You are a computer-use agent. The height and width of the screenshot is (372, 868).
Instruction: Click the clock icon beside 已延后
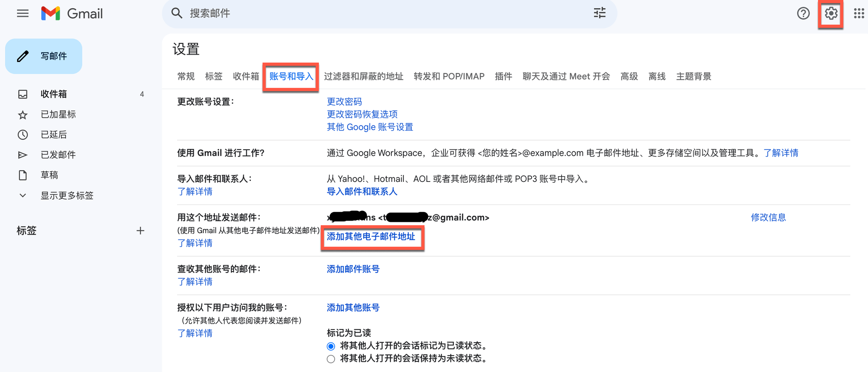tap(23, 135)
